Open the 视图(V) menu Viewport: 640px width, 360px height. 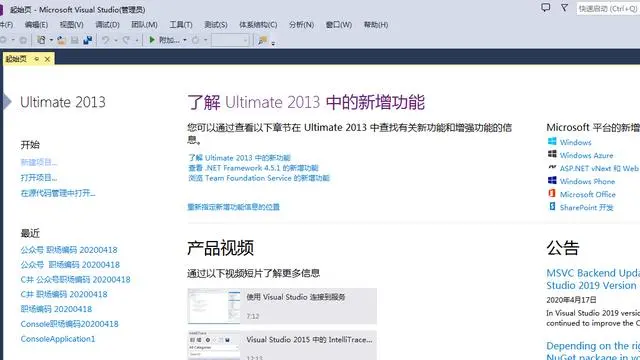72,25
